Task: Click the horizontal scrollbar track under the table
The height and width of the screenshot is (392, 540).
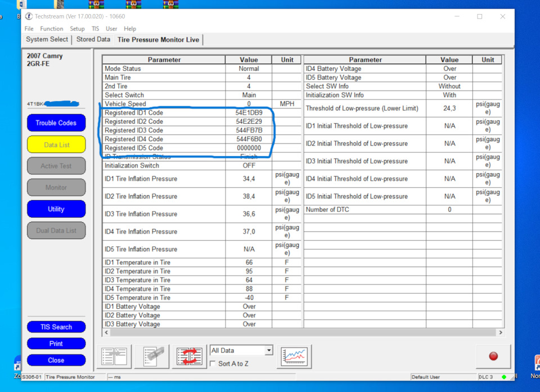Action: [x=303, y=332]
